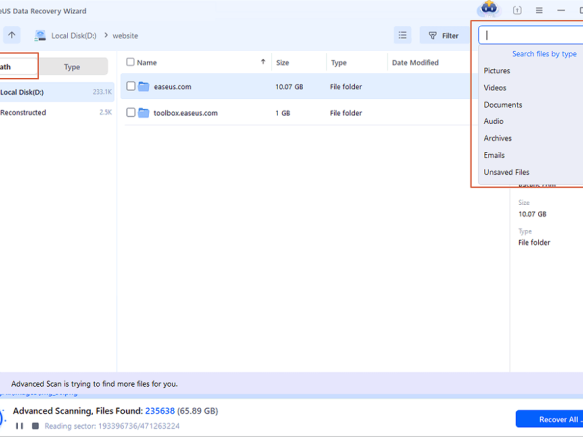Sort by the Date Modified column header
This screenshot has height=437, width=583.
(x=415, y=62)
